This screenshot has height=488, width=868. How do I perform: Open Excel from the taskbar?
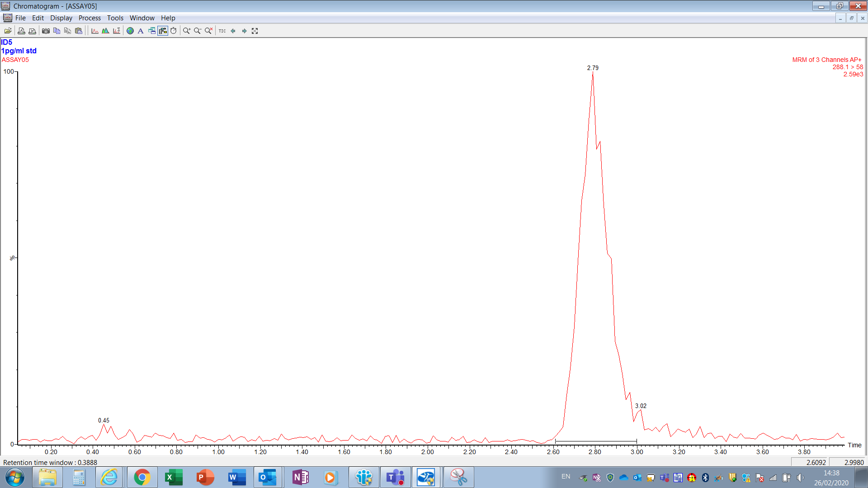174,477
